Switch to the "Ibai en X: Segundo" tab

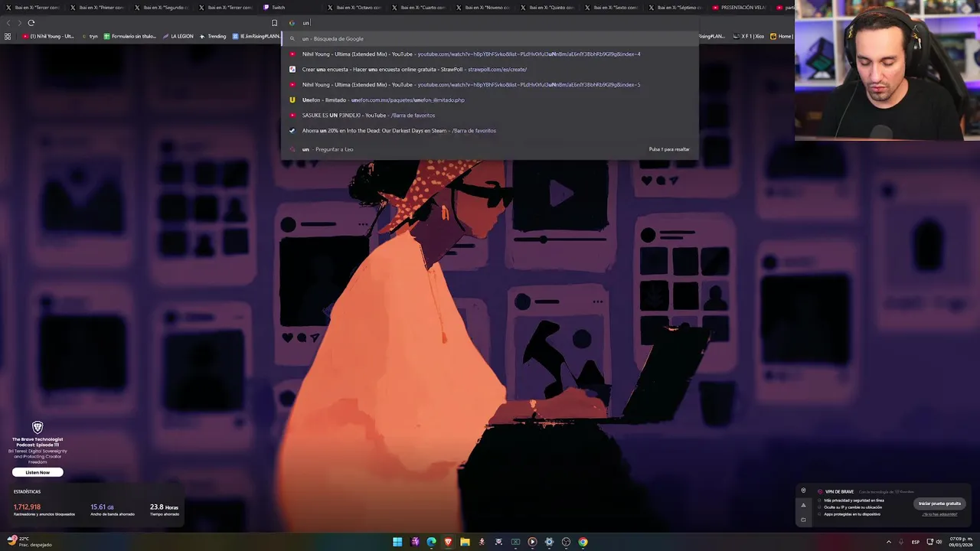(x=162, y=8)
